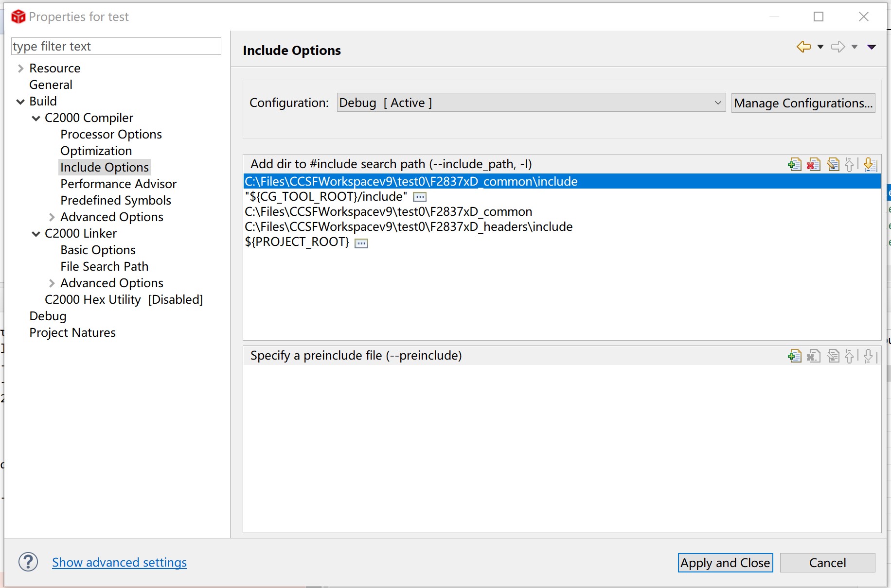Delete the selected include path entry
The height and width of the screenshot is (588, 891).
[x=814, y=165]
